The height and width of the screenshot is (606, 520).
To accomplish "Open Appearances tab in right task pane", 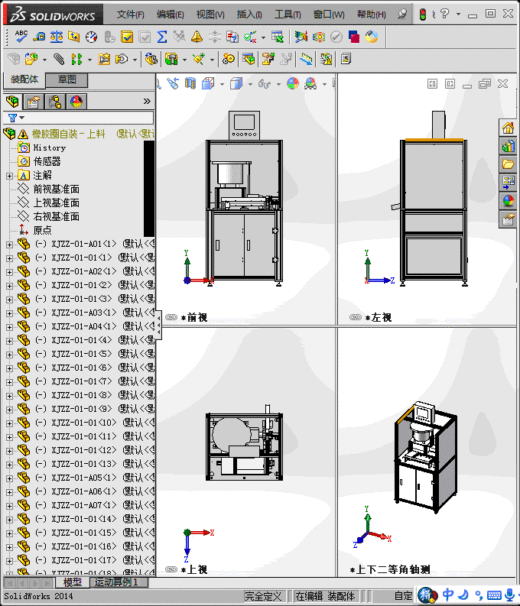I will click(508, 201).
